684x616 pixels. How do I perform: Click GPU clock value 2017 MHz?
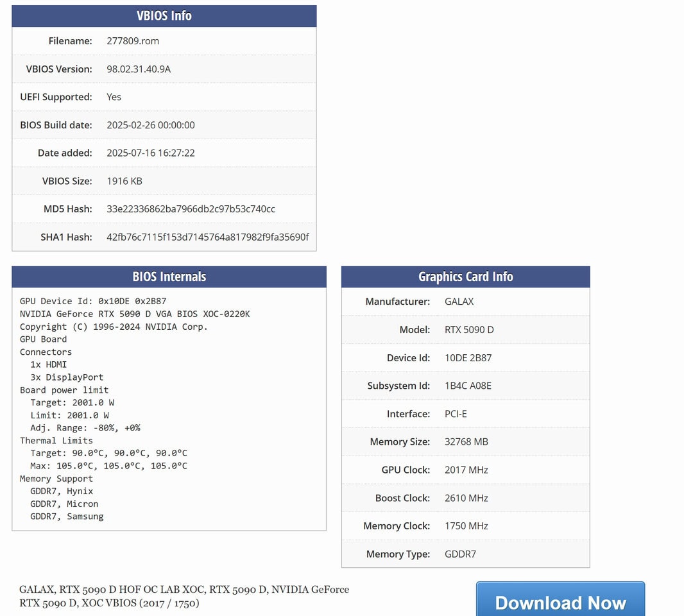[x=466, y=470]
